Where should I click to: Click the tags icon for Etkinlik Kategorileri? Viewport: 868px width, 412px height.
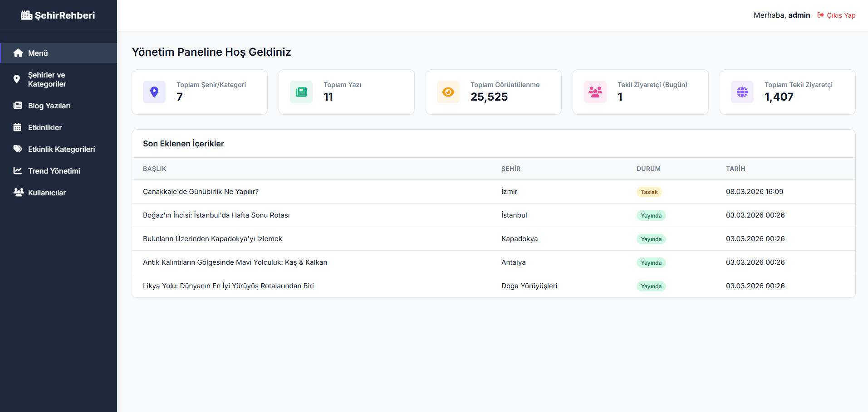[x=18, y=149]
